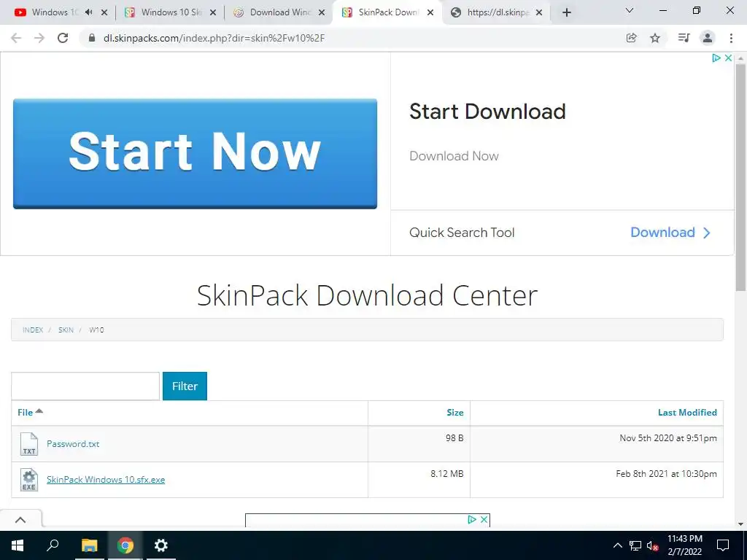This screenshot has width=747, height=560.
Task: Open a new browser tab
Action: click(x=566, y=13)
